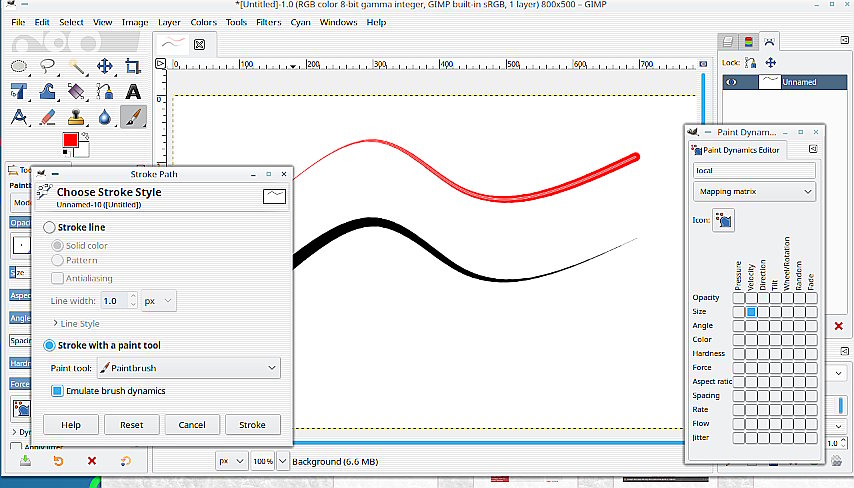Screen dimensions: 854x488
Task: Open the zoom level dropdown arrow
Action: coord(283,461)
